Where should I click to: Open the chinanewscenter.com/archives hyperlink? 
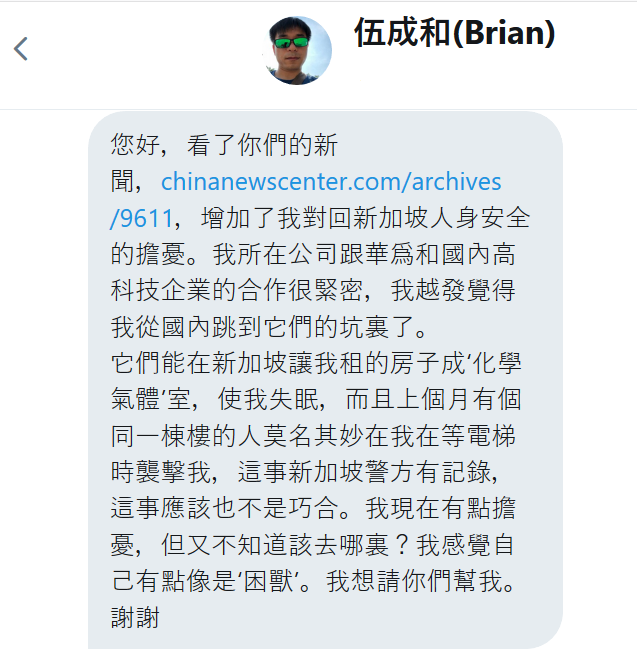pos(331,182)
